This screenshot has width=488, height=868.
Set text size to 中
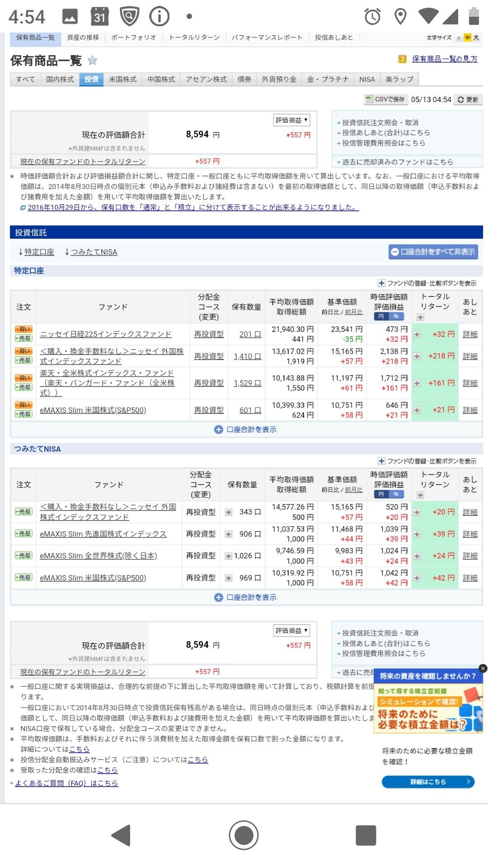click(468, 38)
